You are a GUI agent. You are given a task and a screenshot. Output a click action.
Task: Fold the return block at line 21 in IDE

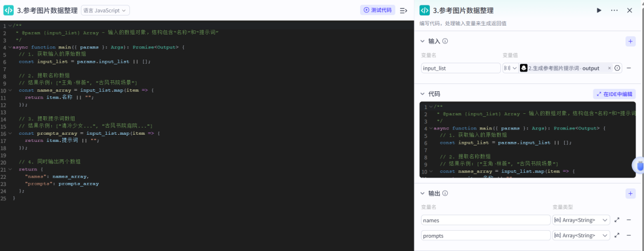[x=10, y=170]
